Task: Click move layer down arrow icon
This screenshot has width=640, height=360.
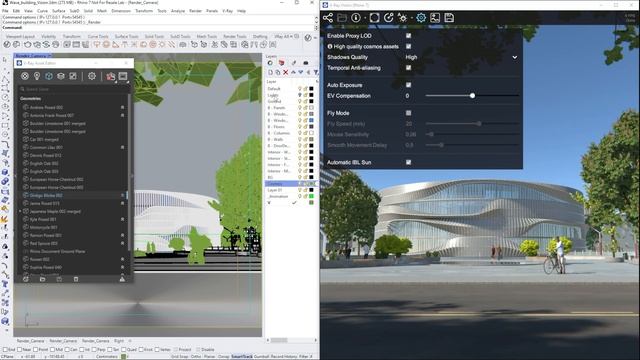Action: click(301, 72)
